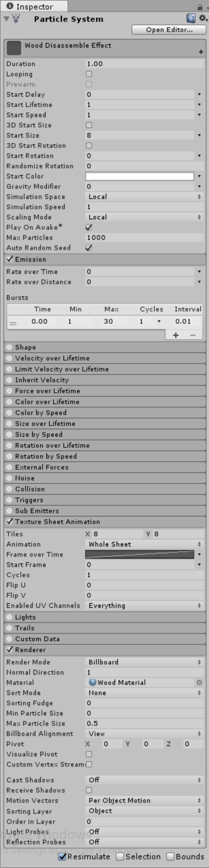Click the Particle System component icon
The image size is (209, 868).
(x=16, y=19)
